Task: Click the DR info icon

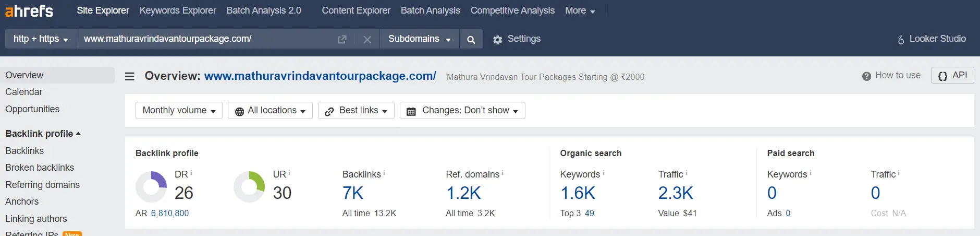Action: click(191, 173)
